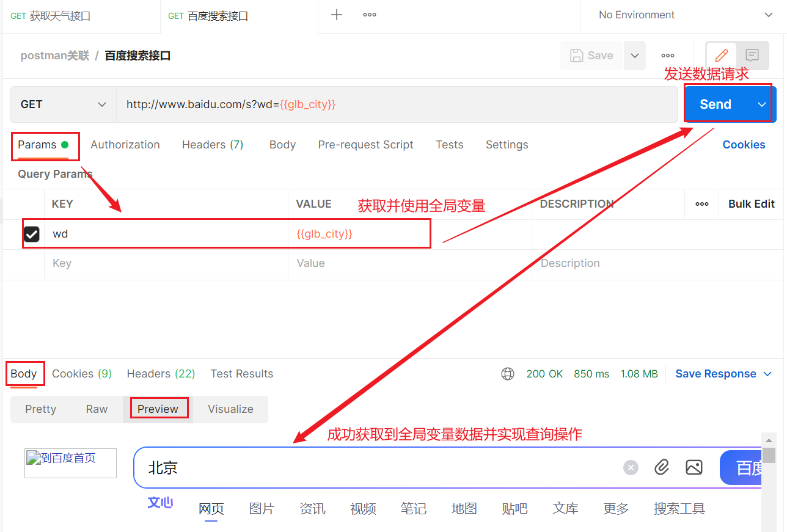Screen dimensions: 787x532
Task: Select the 资讯 results tab
Action: point(312,509)
